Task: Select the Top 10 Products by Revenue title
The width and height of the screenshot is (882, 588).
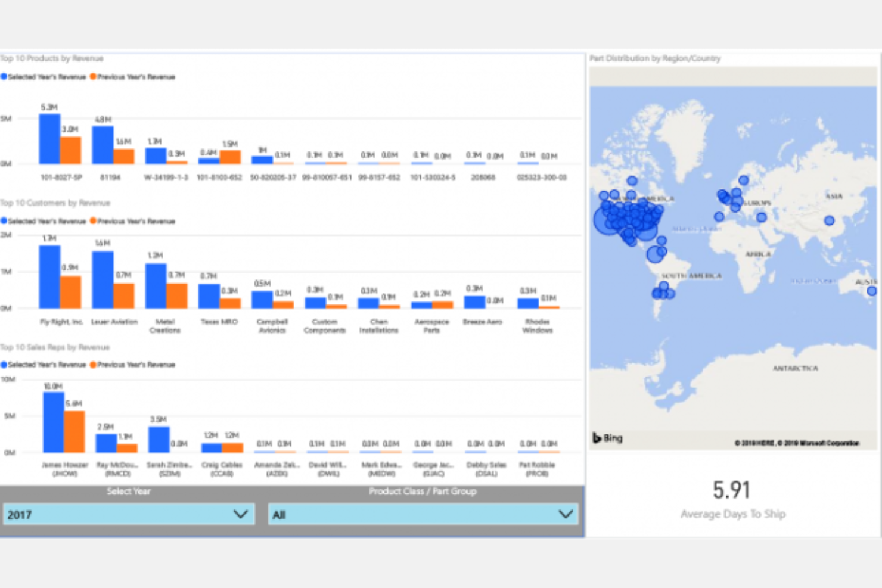Action: point(52,58)
